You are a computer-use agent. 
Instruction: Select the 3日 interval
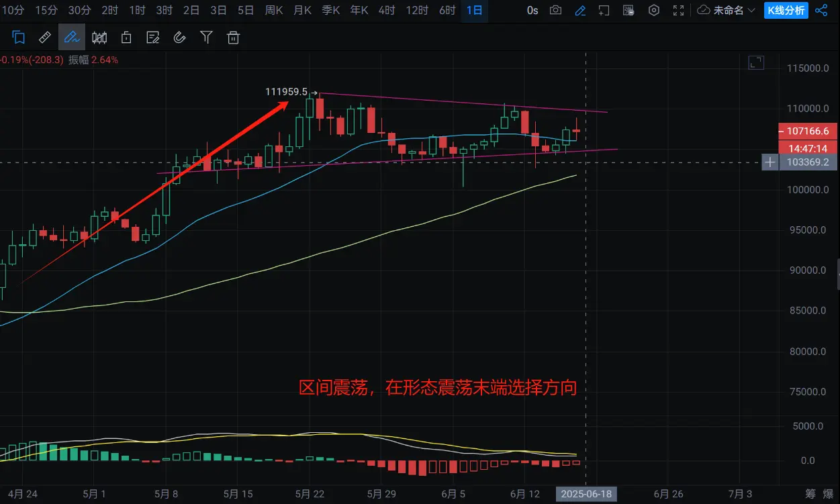[218, 10]
